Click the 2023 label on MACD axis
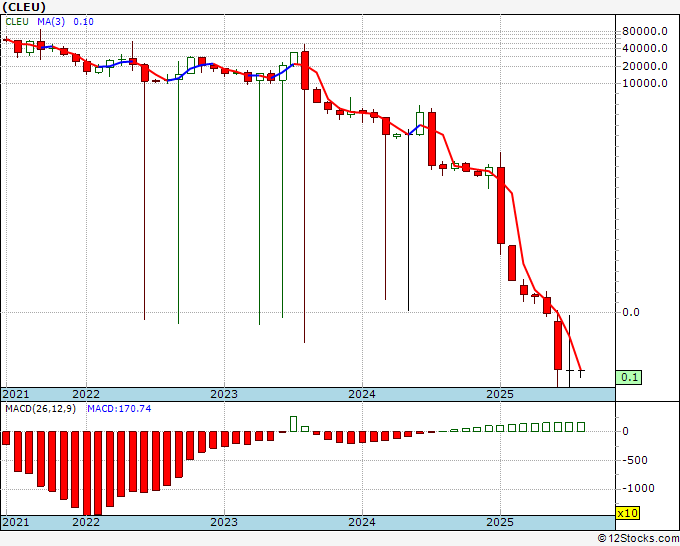 (224, 522)
